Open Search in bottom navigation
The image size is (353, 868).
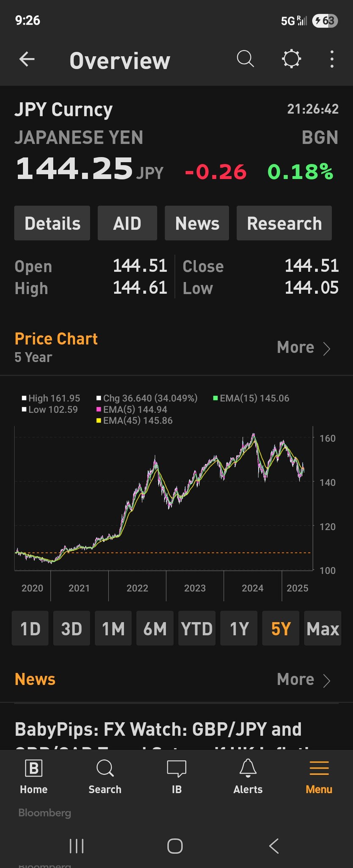pyautogui.click(x=105, y=776)
